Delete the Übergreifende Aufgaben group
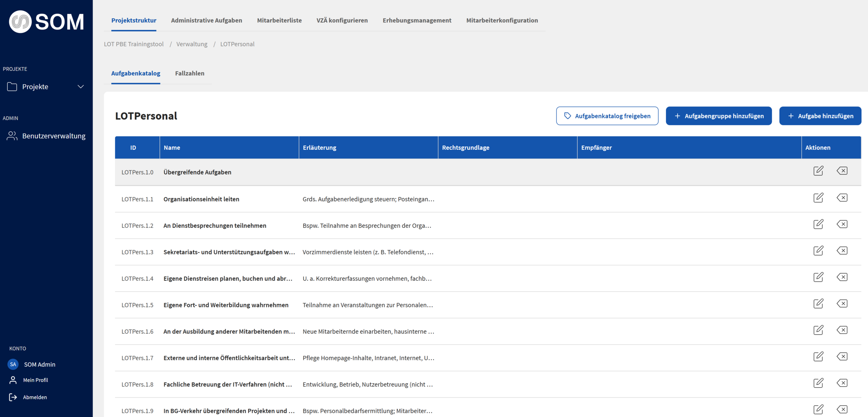 842,171
